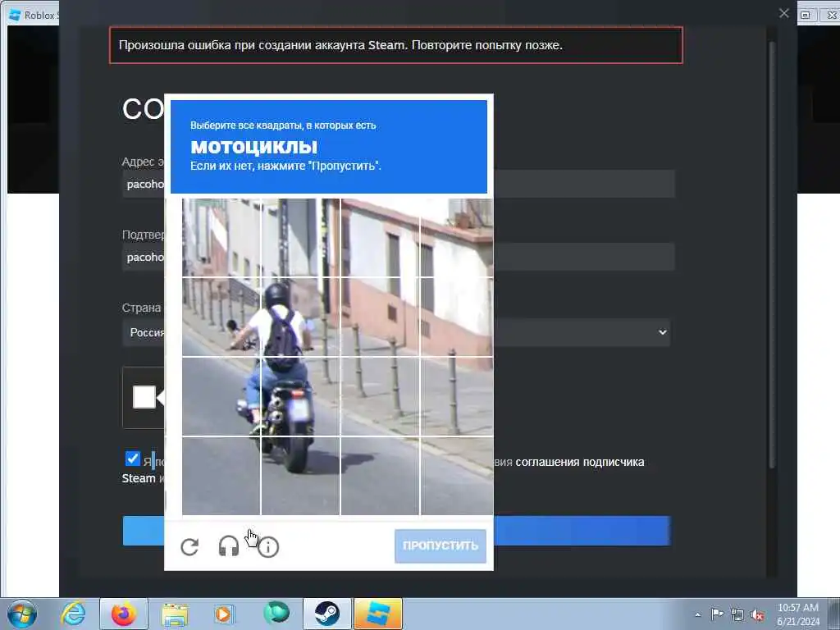The height and width of the screenshot is (630, 840).
Task: Close the Steam account creation dialog
Action: coord(783,13)
